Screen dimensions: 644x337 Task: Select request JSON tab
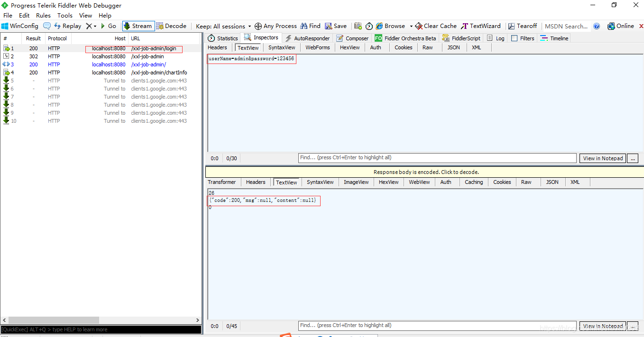[x=454, y=47]
